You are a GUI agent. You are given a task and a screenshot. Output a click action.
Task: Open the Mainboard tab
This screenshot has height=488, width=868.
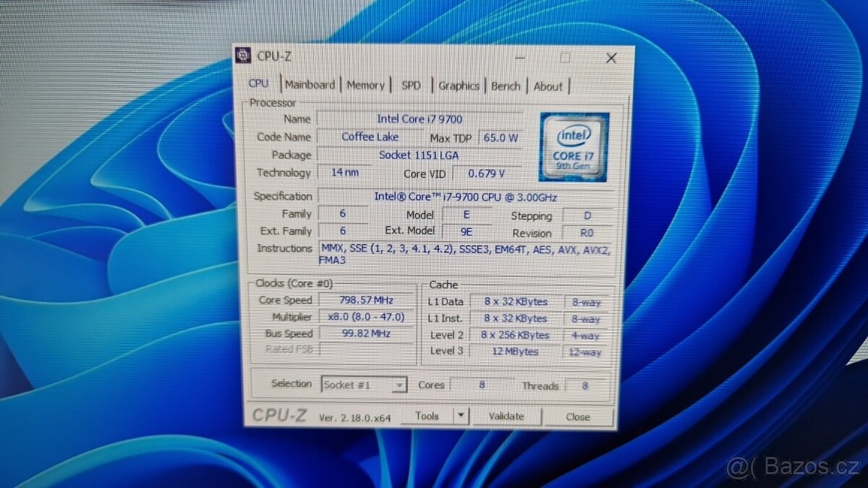pos(310,85)
